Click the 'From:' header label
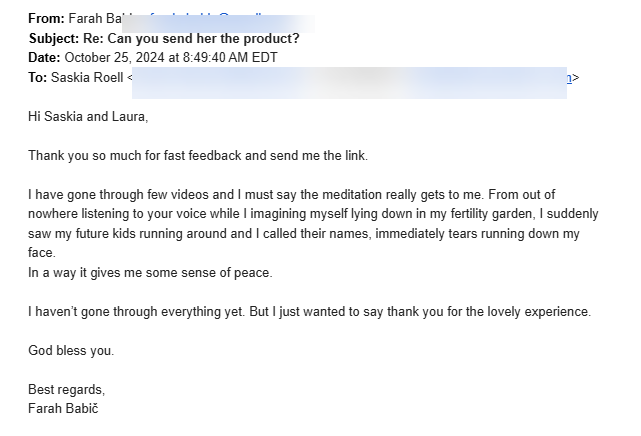The image size is (641, 436). pyautogui.click(x=47, y=19)
